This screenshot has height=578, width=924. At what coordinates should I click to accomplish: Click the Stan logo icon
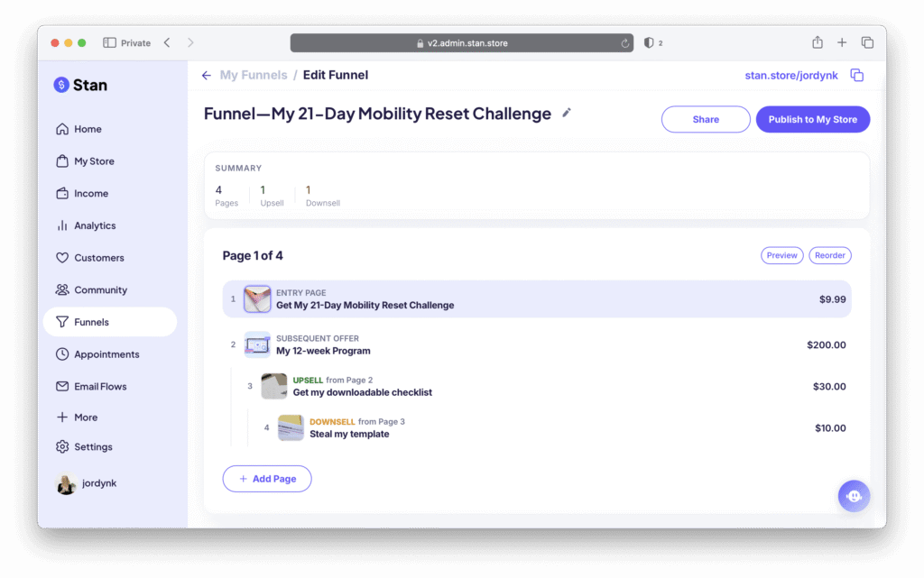(61, 85)
